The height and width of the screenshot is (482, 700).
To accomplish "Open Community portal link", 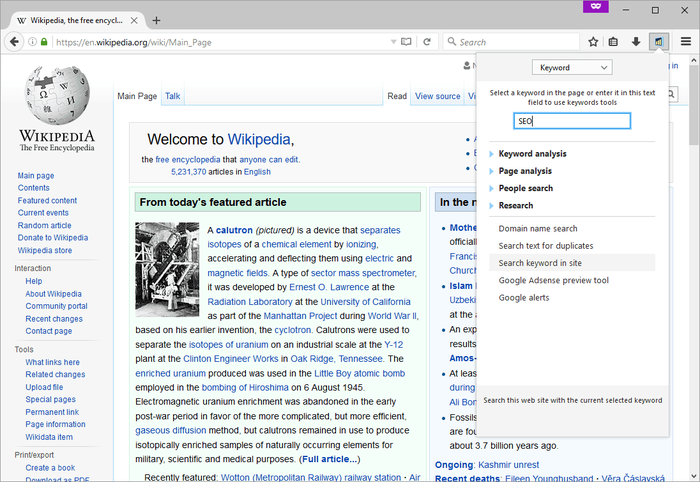I will (56, 306).
